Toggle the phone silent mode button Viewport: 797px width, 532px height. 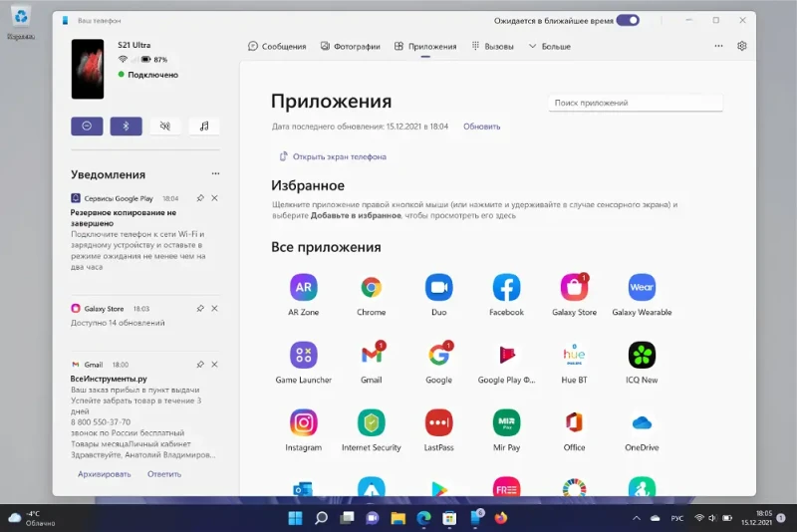click(x=165, y=126)
